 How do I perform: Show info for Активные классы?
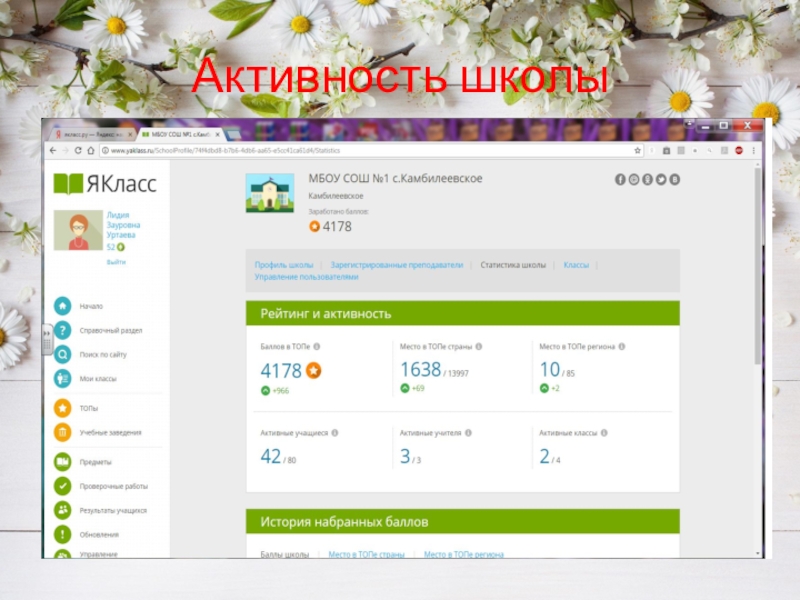(x=604, y=433)
